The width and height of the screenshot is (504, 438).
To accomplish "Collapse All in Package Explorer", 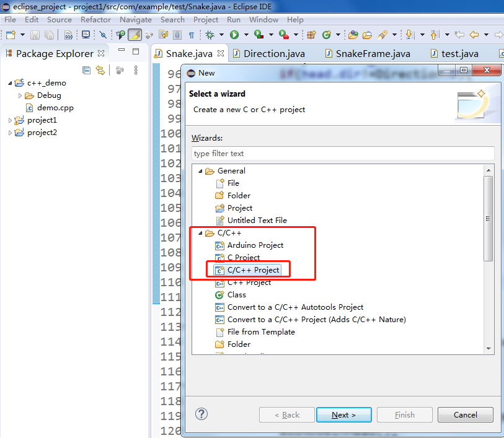I will coord(86,69).
